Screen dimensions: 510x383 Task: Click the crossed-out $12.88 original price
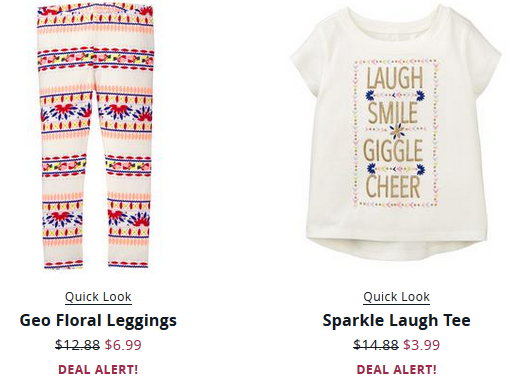click(x=77, y=345)
